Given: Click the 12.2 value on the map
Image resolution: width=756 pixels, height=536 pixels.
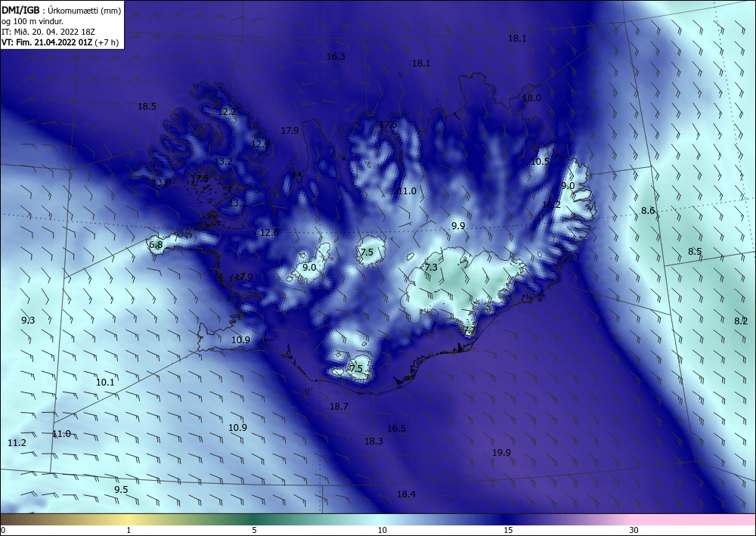Looking at the screenshot, I should tap(227, 111).
